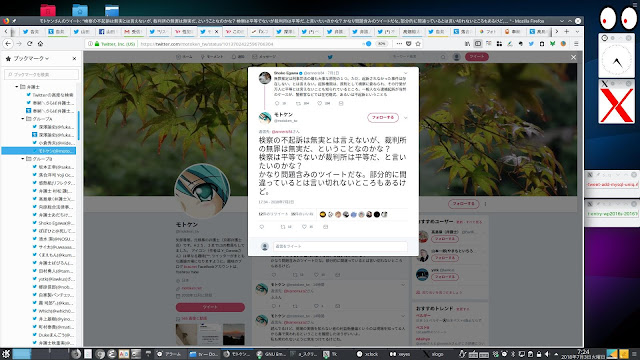Select the highlighted モトケン bookmark entry
640x360 pixels.
[x=39, y=151]
